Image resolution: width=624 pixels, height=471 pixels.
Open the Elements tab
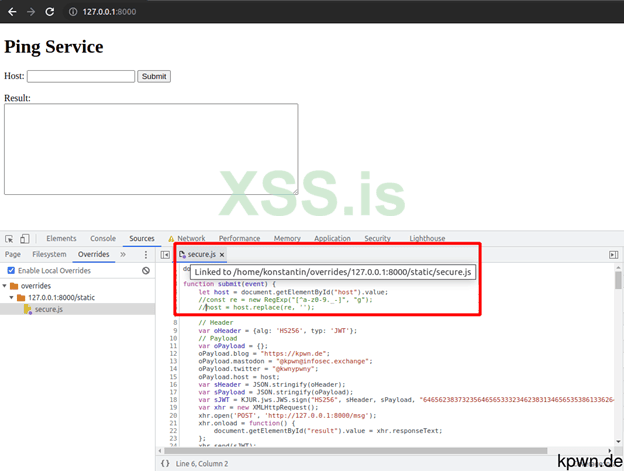click(x=61, y=238)
